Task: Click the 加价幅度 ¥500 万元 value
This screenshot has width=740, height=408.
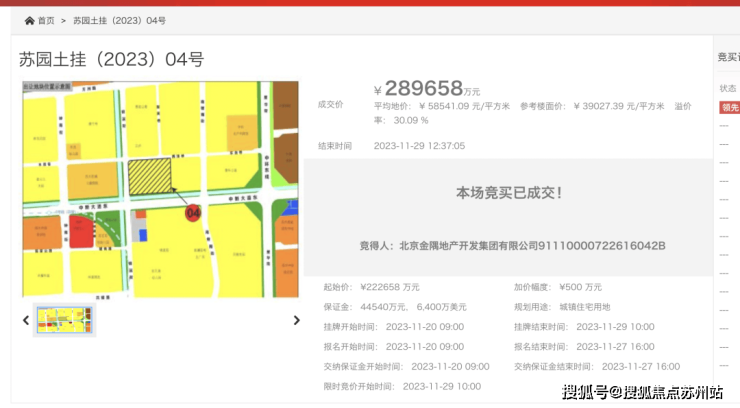Action: coord(580,287)
